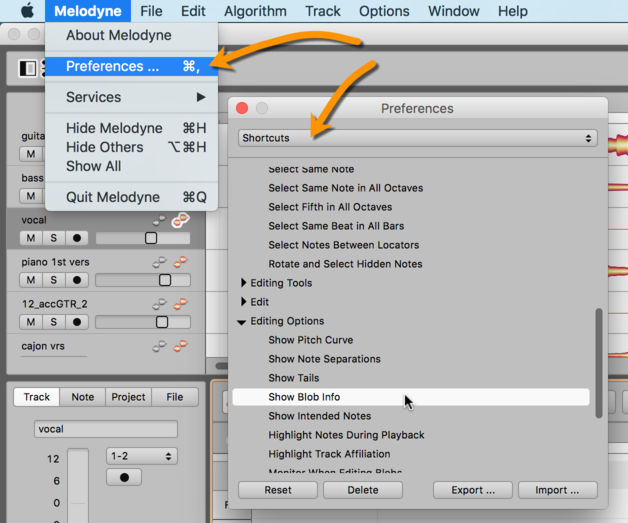Open the Edit menu in menu bar
Image resolution: width=628 pixels, height=523 pixels.
[x=193, y=11]
